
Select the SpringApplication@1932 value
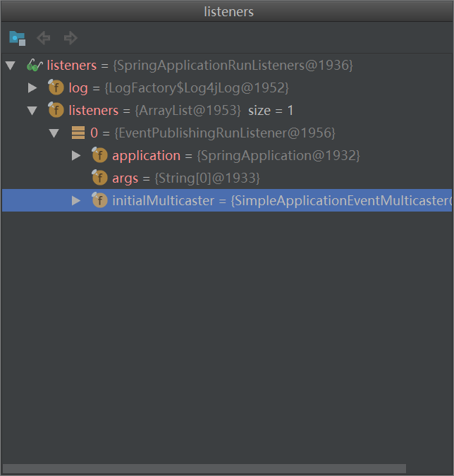(x=278, y=155)
